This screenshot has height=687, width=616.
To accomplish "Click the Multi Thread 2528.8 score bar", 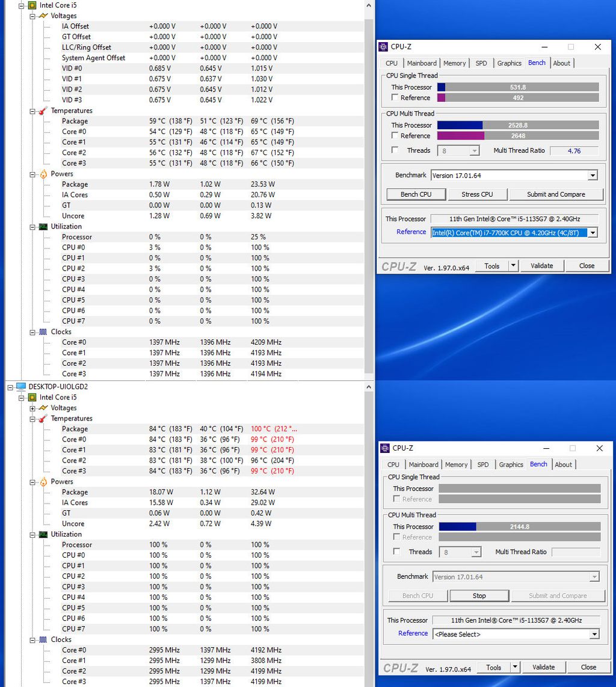I will 518,125.
